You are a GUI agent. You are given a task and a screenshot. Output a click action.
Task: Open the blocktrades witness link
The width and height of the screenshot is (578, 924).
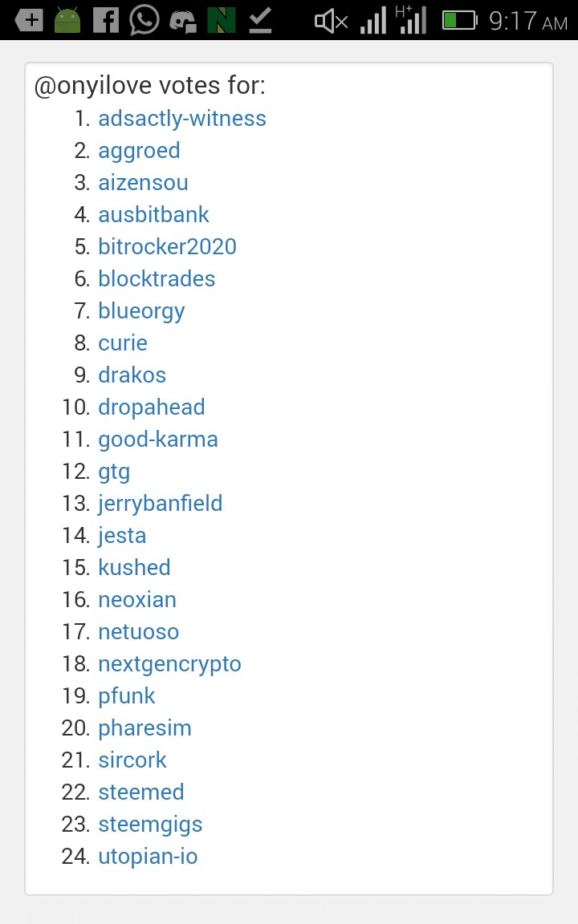[x=157, y=279]
